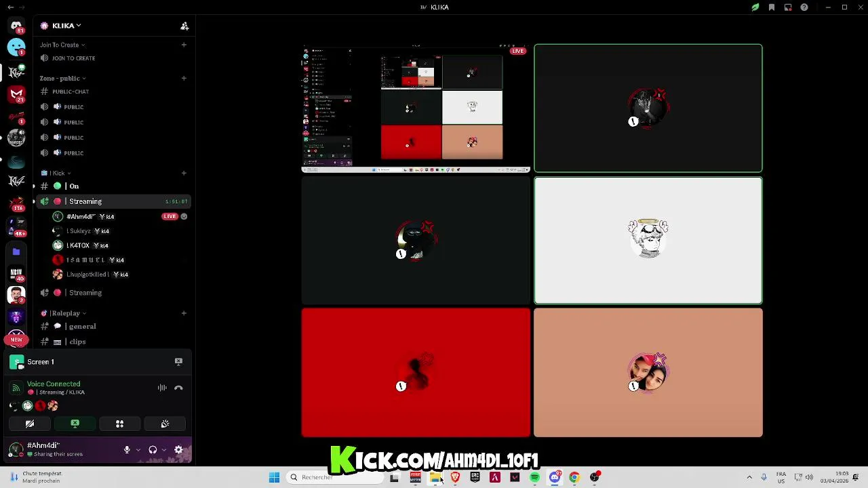The width and height of the screenshot is (868, 488).
Task: Open microphone input options arrow
Action: coord(138,450)
